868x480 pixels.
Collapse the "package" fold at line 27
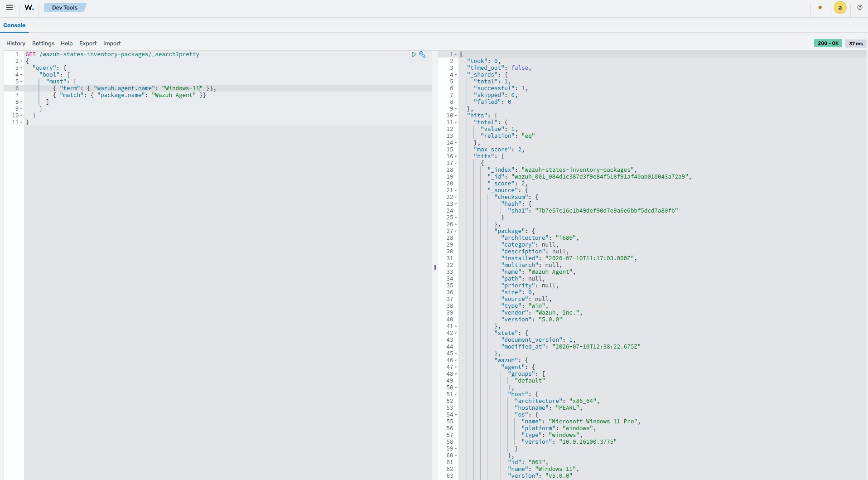click(456, 231)
